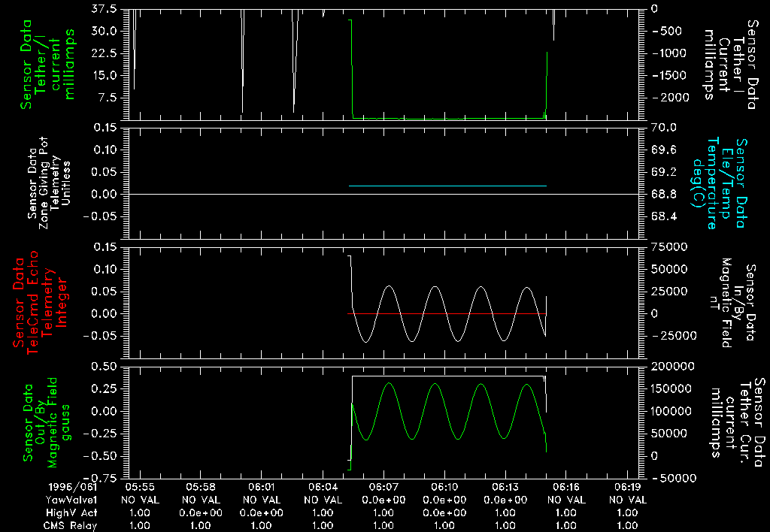The height and width of the screenshot is (532, 770).
Task: Click the green Tether/I current axis title
Action: click(x=49, y=64)
